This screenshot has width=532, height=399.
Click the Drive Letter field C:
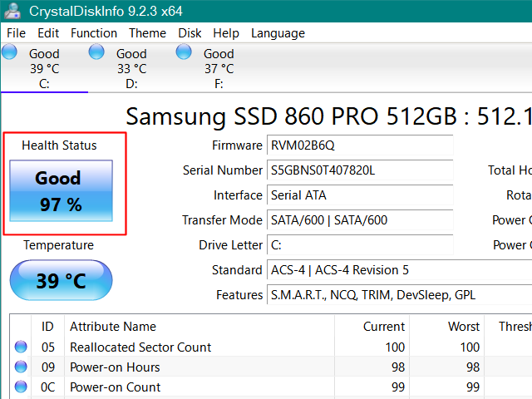[x=360, y=245]
